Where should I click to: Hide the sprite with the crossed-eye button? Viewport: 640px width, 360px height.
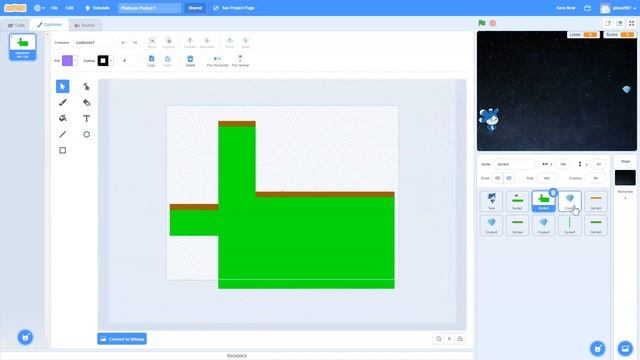click(509, 178)
